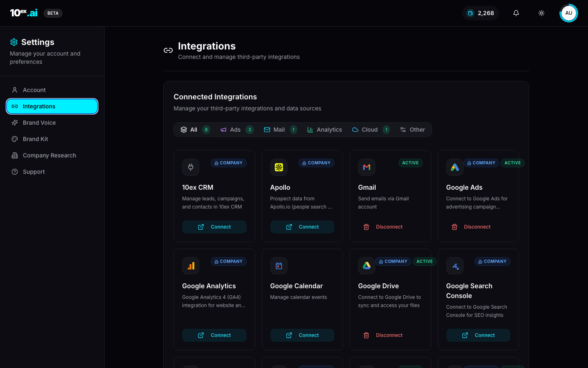
Task: Click 'Connected Integrations' heading
Action: click(215, 97)
